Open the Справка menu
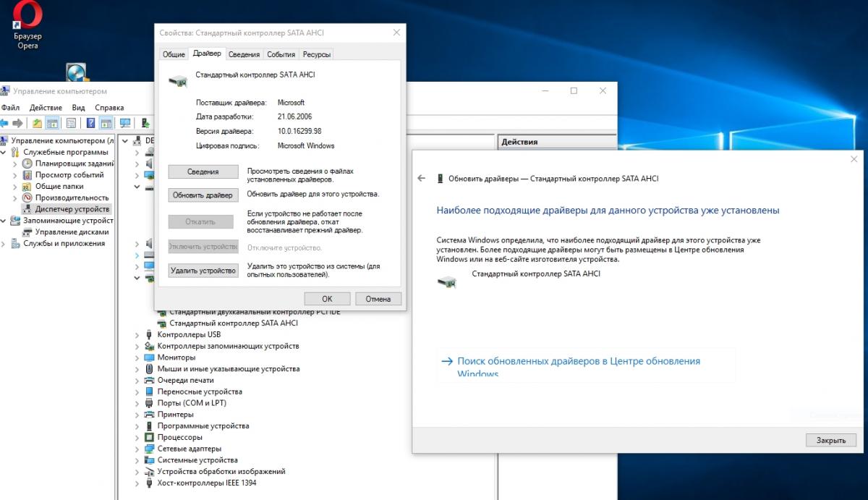868x500 pixels. 109,108
